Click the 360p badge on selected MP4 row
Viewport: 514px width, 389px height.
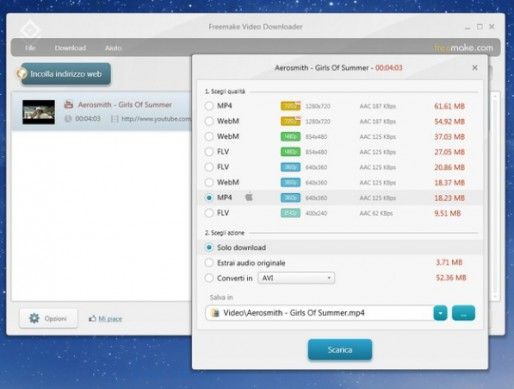point(290,198)
